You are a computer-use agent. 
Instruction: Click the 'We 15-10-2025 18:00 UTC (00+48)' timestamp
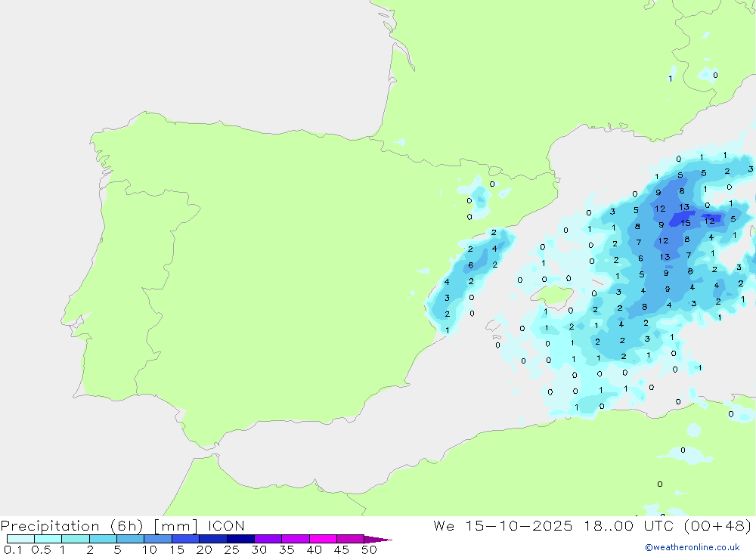[x=593, y=525]
